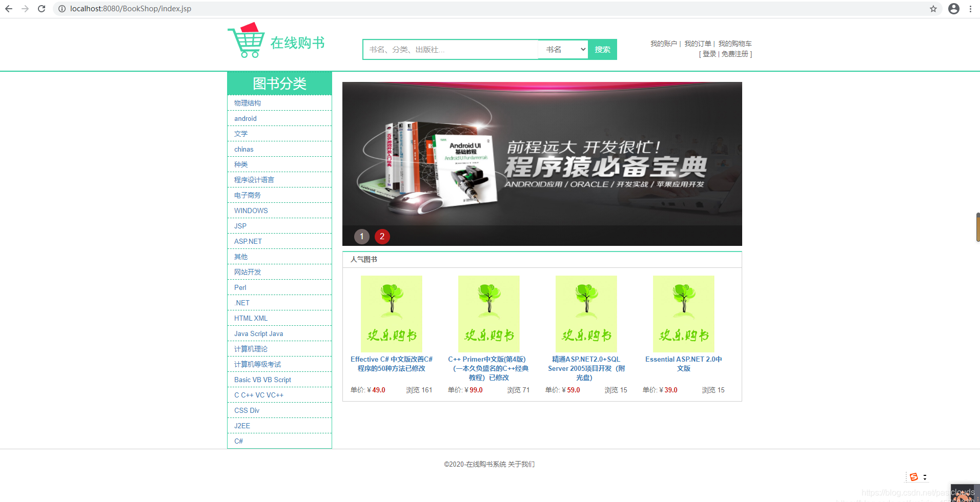Image resolution: width=980 pixels, height=502 pixels.
Task: Click the address bar URL
Action: (131, 9)
